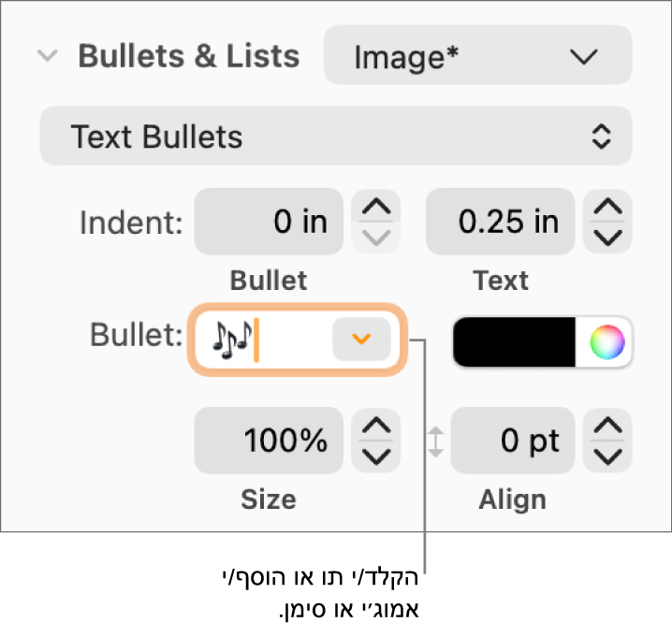Open the Text Bullets type popup
This screenshot has height=637, width=672.
[x=335, y=138]
